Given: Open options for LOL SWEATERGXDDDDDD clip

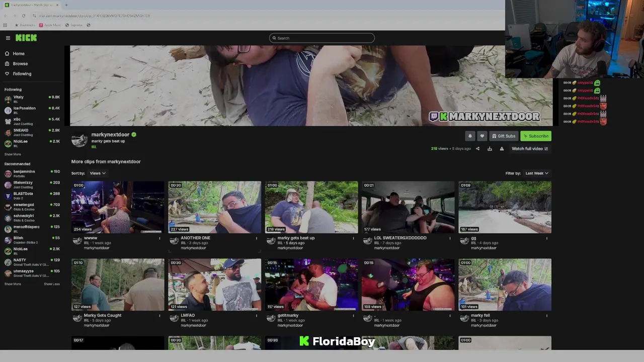Looking at the screenshot, I should [450, 238].
